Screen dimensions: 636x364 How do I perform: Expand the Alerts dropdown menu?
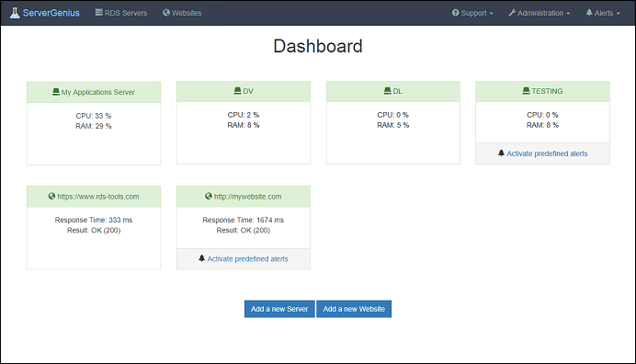603,13
